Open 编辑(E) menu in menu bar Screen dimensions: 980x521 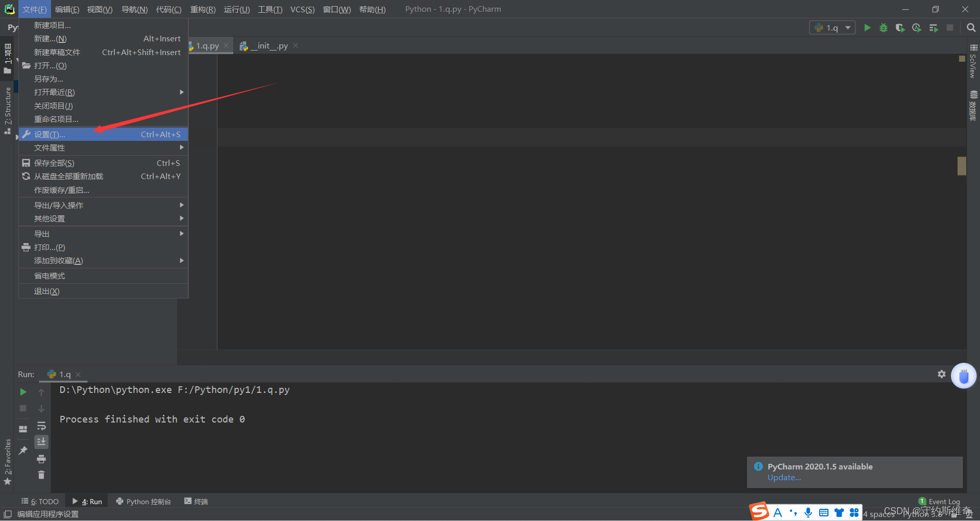click(x=67, y=9)
